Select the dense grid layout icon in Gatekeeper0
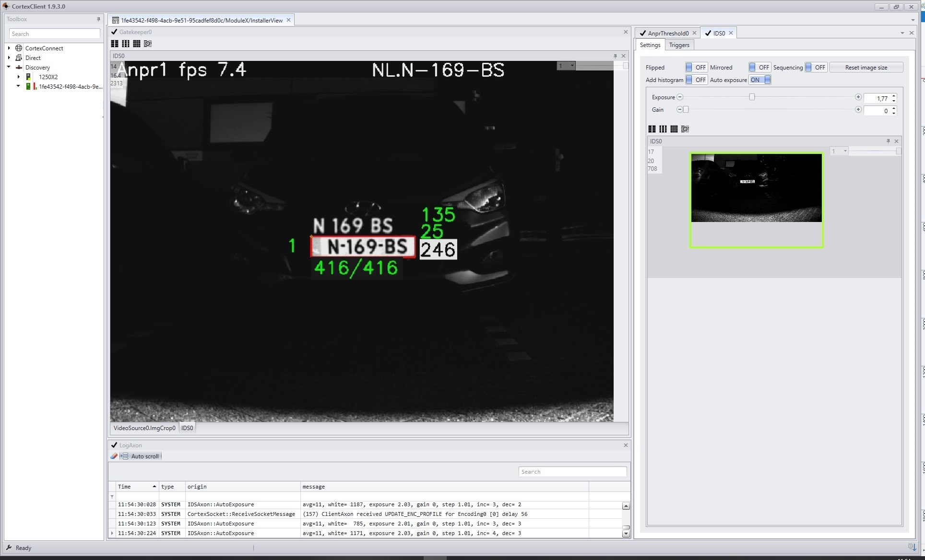This screenshot has width=925, height=560. point(137,44)
